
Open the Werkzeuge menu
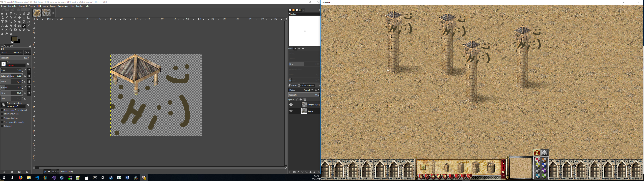(63, 6)
